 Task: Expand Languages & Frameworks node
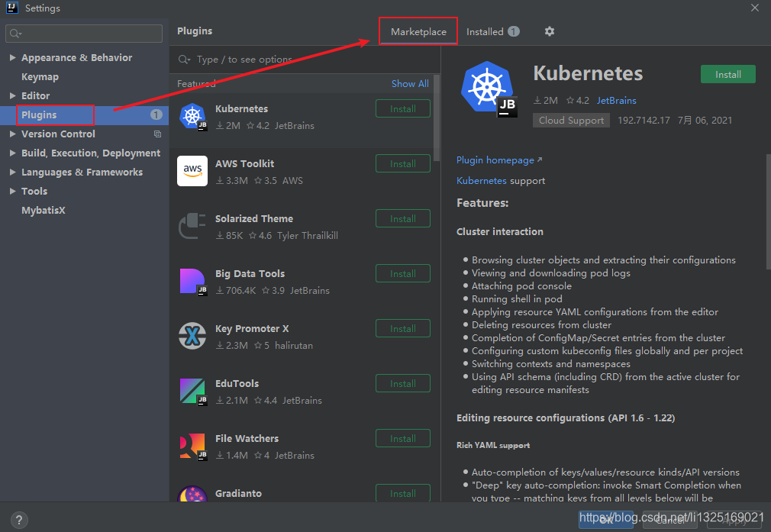[x=12, y=172]
